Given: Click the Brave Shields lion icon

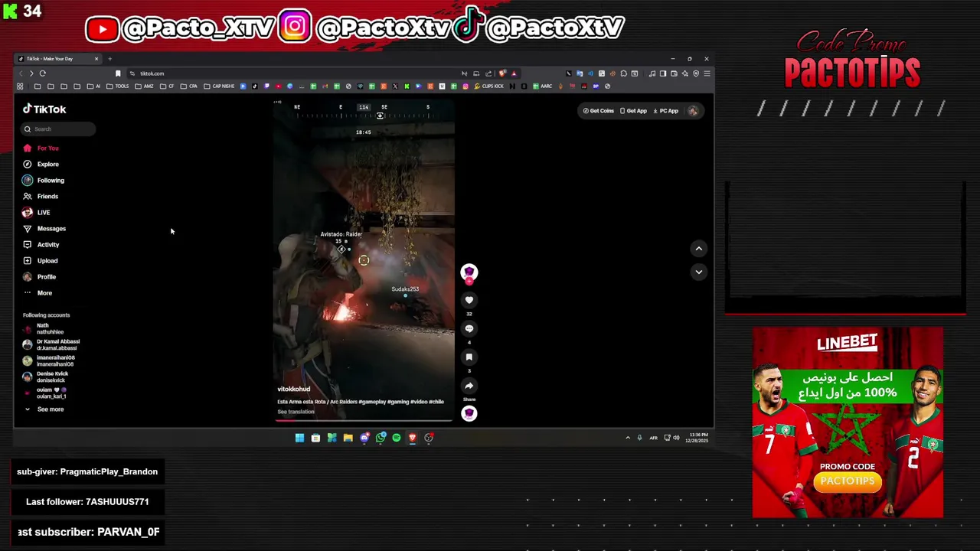Looking at the screenshot, I should point(502,73).
